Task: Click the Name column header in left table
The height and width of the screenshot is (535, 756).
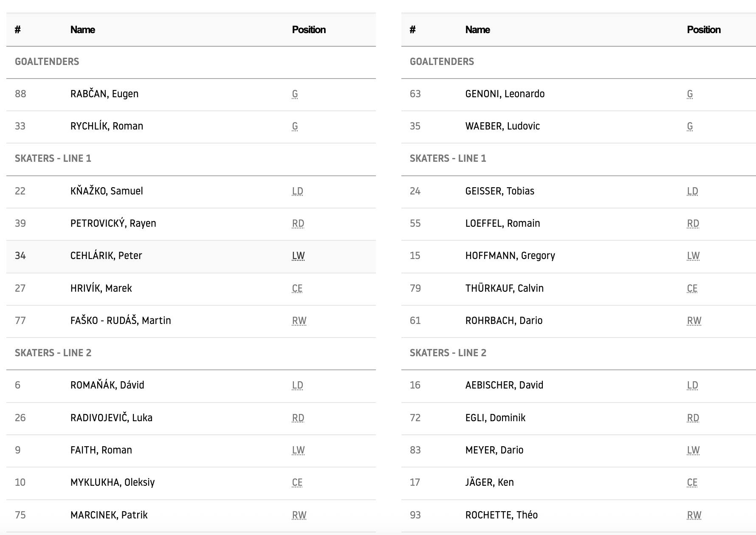Action: [83, 30]
